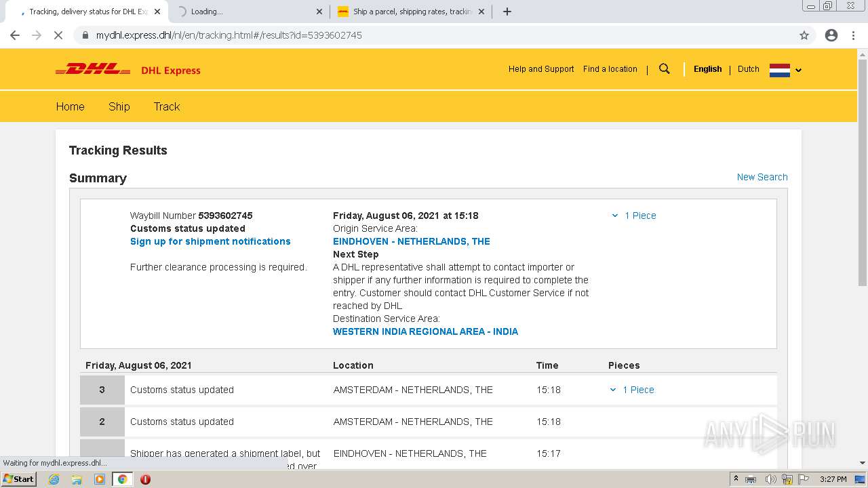Click checkpoint number 2 cell
Viewport: 868px width, 488px height.
102,422
